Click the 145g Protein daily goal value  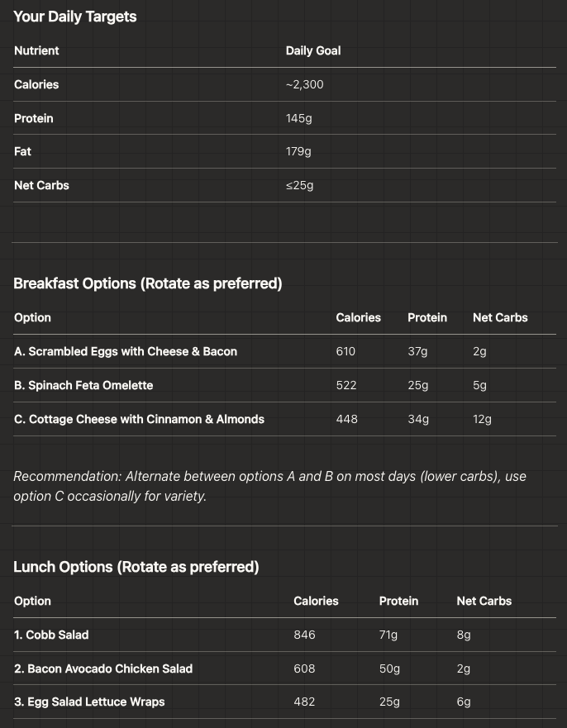coord(299,118)
